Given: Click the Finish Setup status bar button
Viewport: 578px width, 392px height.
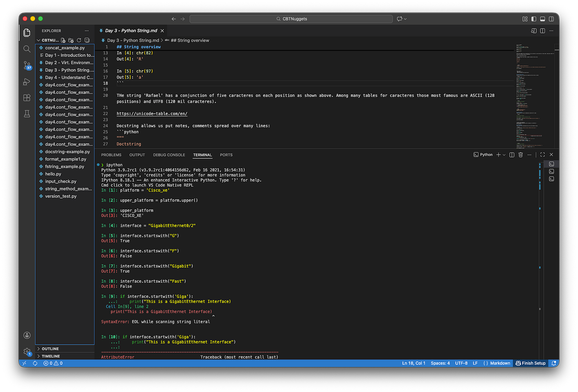Looking at the screenshot, I should pyautogui.click(x=531, y=363).
